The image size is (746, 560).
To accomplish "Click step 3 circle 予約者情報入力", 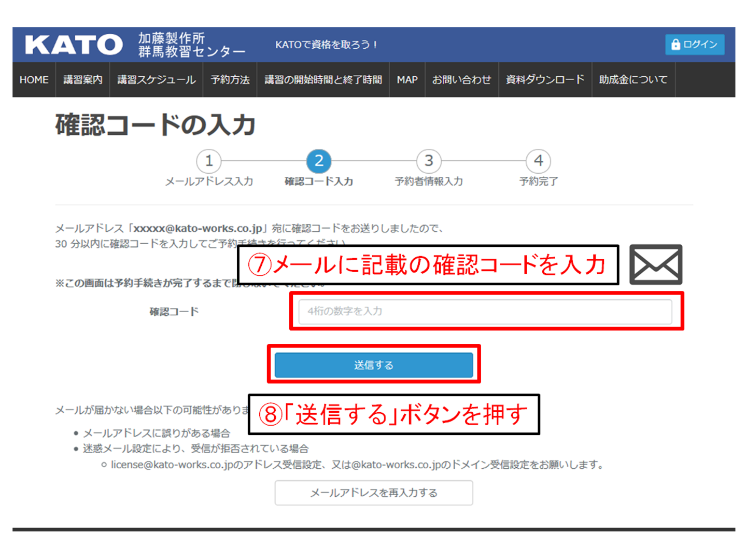I will click(x=429, y=161).
